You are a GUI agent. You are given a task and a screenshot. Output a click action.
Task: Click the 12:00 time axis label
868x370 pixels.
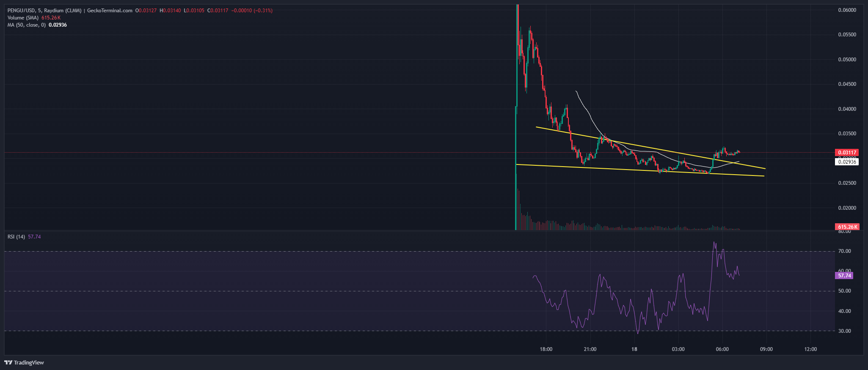(x=810, y=349)
